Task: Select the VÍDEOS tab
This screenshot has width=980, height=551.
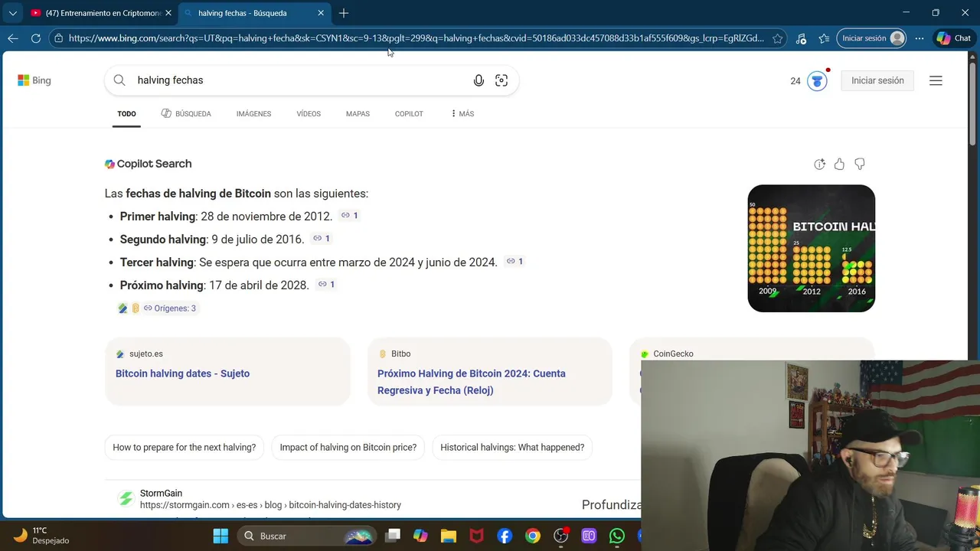Action: point(309,114)
